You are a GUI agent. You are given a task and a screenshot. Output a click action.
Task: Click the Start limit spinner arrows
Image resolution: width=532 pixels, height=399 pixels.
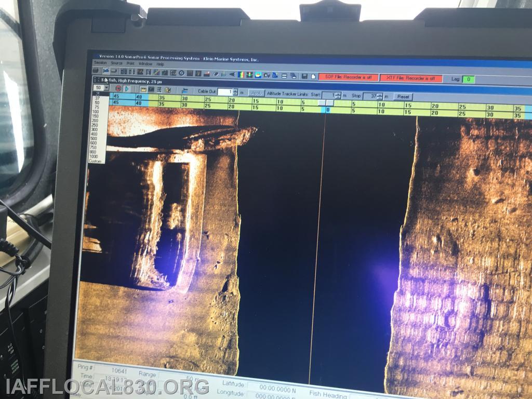(338, 96)
